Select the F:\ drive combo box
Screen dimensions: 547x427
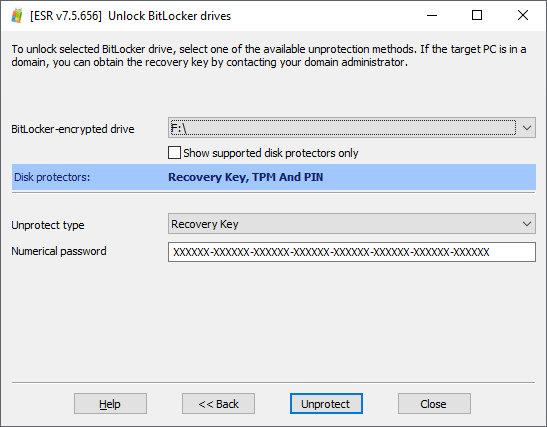click(352, 128)
